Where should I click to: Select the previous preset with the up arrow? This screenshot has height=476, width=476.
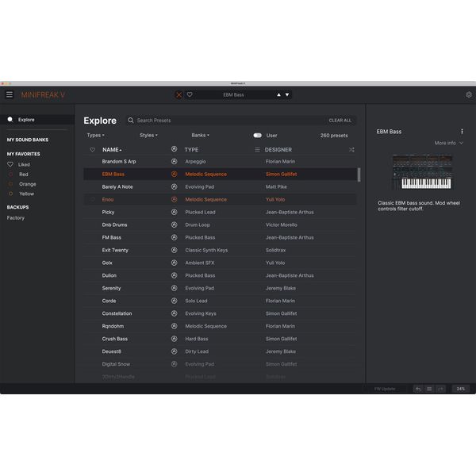(278, 94)
